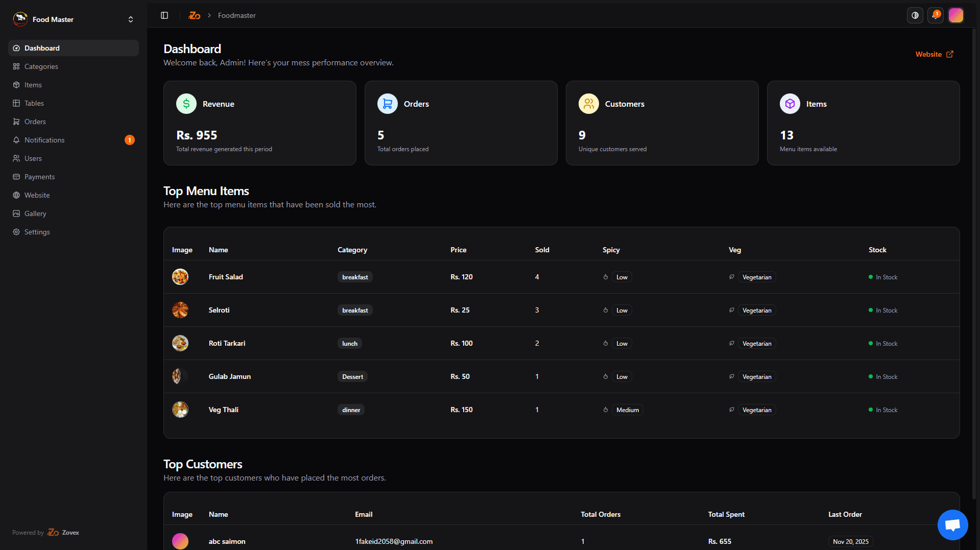Select the Fruit Salad item thumbnail

pyautogui.click(x=180, y=277)
